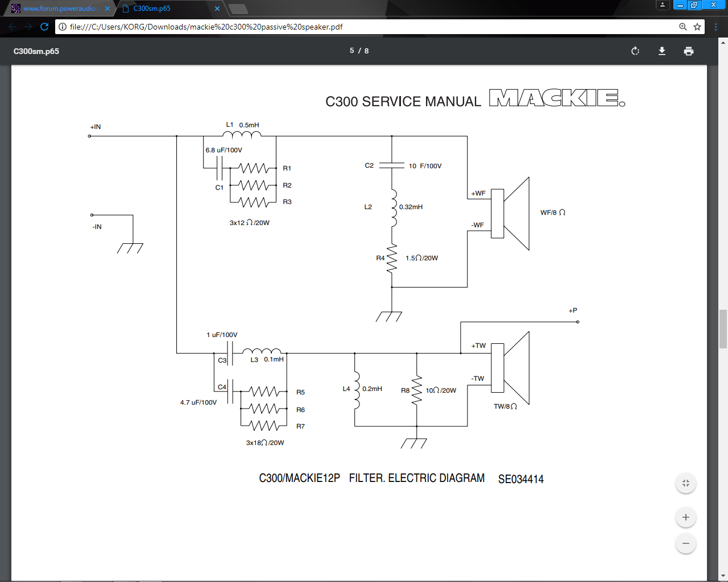728x582 pixels.
Task: Click the FILTER. ELECTRIC DIAGRAM caption
Action: pyautogui.click(x=417, y=478)
